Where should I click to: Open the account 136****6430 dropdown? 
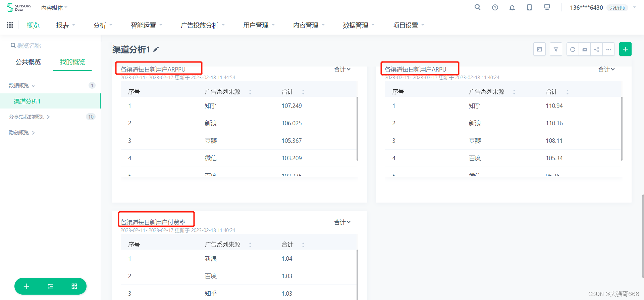pos(603,7)
